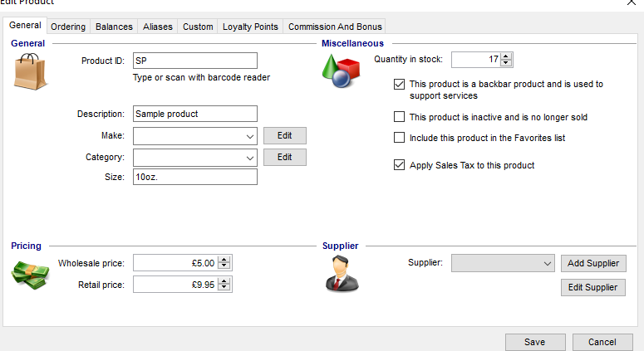Click the 'Retail price:' label

tap(101, 285)
